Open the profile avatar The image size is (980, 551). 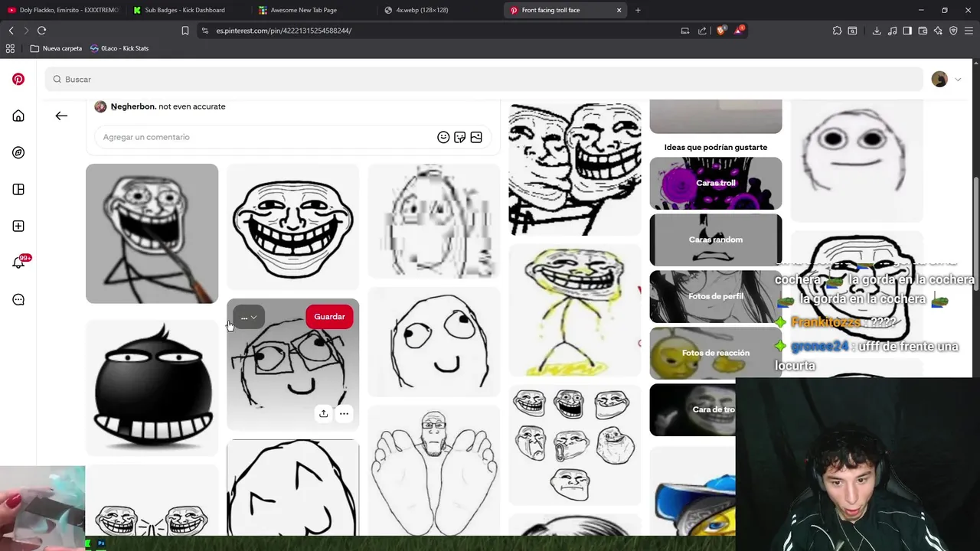click(939, 80)
